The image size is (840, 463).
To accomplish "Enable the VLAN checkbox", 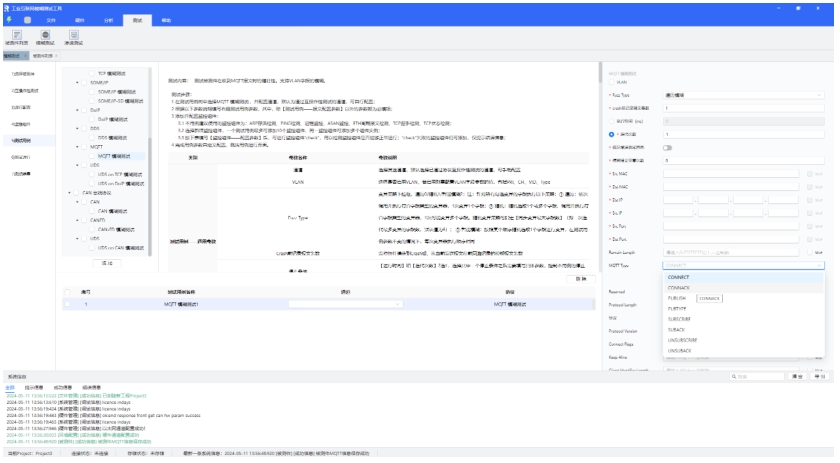I will coord(613,84).
